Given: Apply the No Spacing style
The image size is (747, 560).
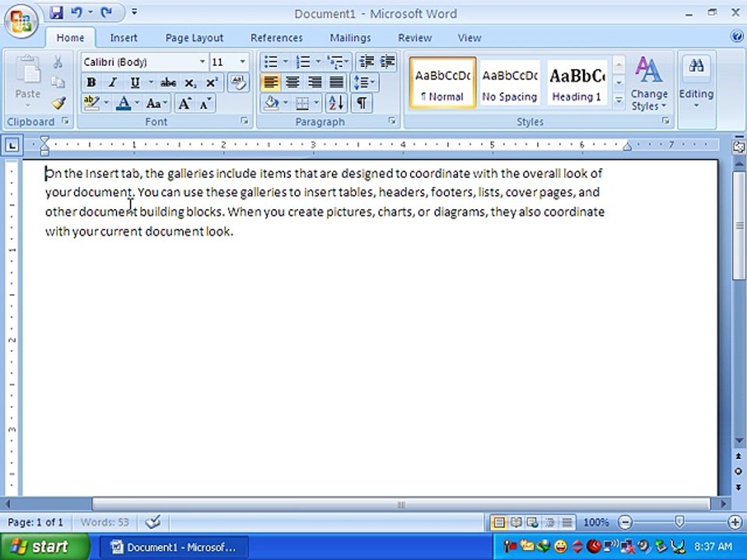Looking at the screenshot, I should click(509, 83).
